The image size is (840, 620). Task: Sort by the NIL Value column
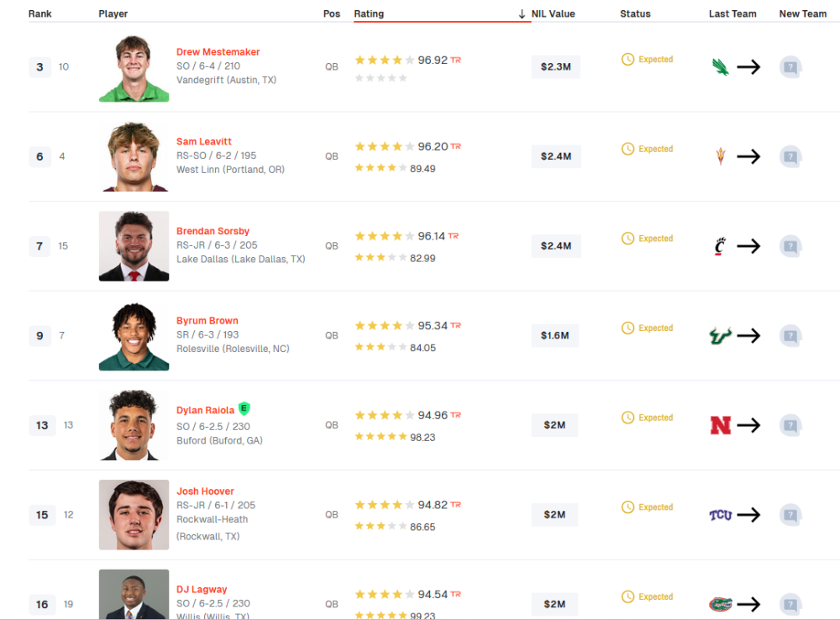[x=553, y=13]
